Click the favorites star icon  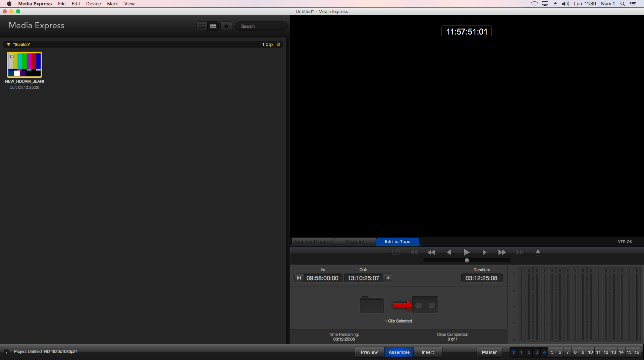226,26
